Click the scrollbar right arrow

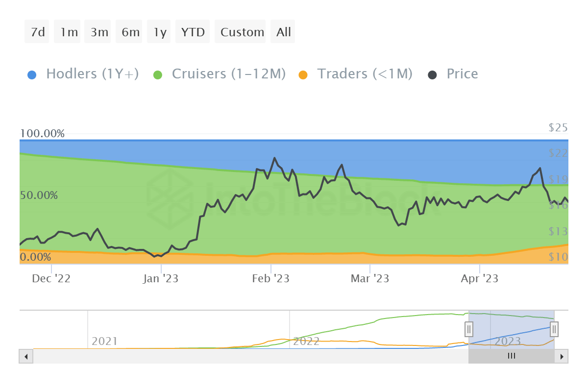click(x=562, y=356)
